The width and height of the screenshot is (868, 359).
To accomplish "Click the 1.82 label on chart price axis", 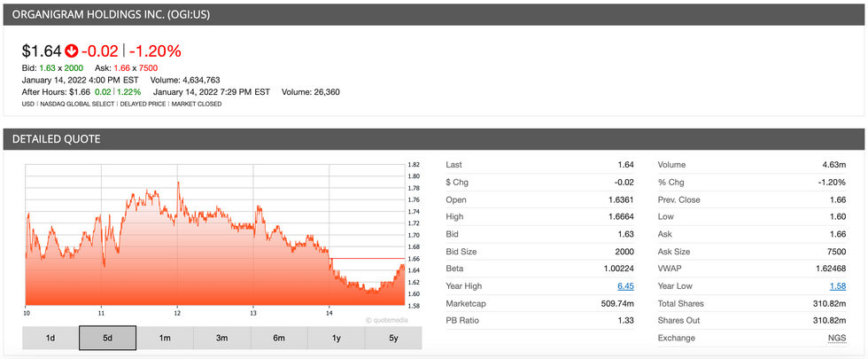I will pos(413,165).
